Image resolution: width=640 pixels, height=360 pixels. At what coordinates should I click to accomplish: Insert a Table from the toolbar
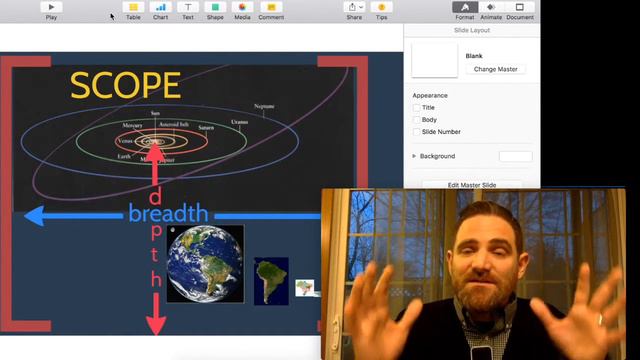[x=133, y=7]
